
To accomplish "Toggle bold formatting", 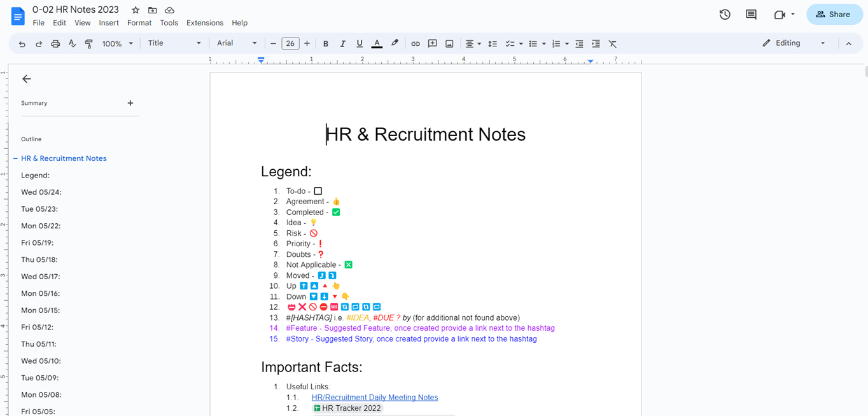I will tap(326, 44).
